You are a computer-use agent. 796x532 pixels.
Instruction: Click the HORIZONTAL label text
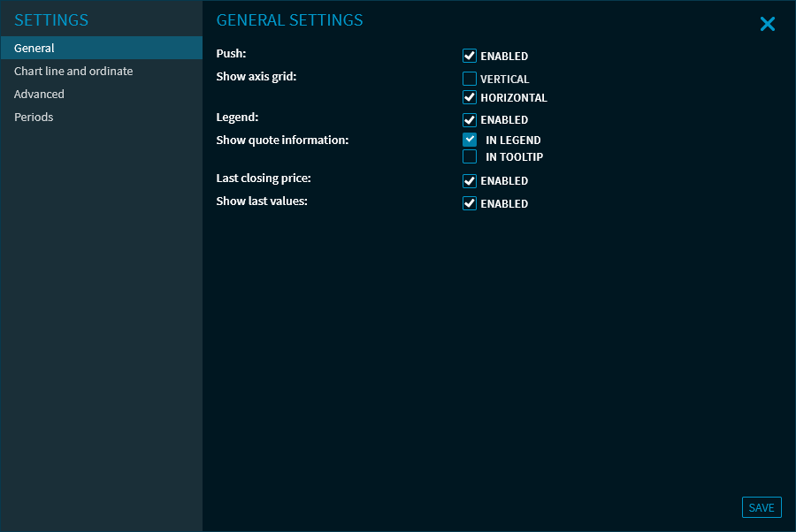(x=514, y=98)
